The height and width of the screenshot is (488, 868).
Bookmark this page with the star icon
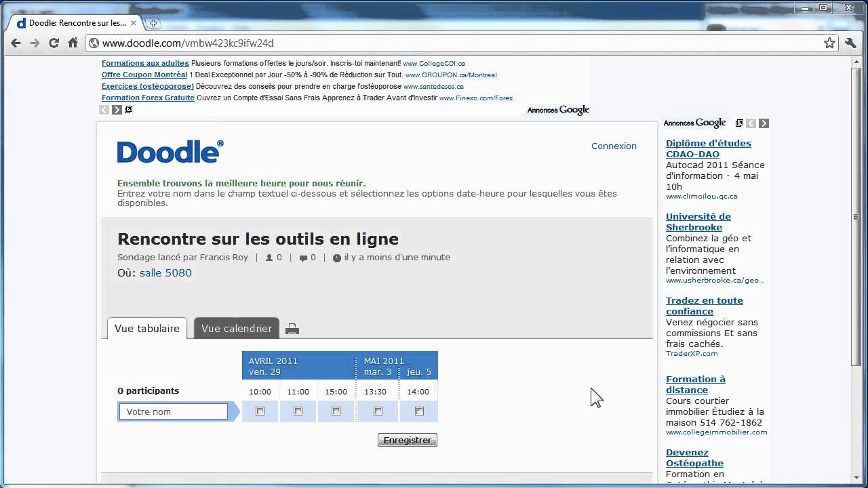(829, 43)
